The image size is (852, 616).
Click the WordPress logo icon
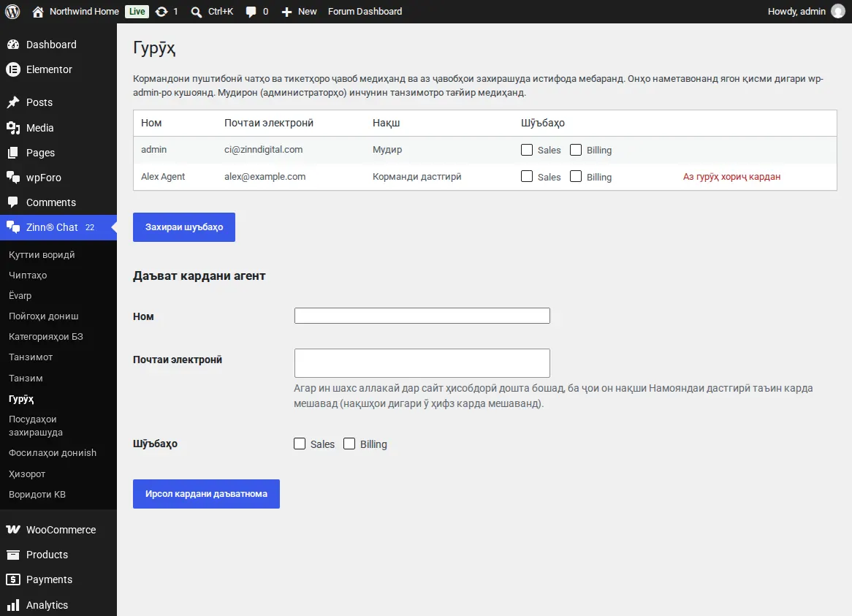click(12, 12)
